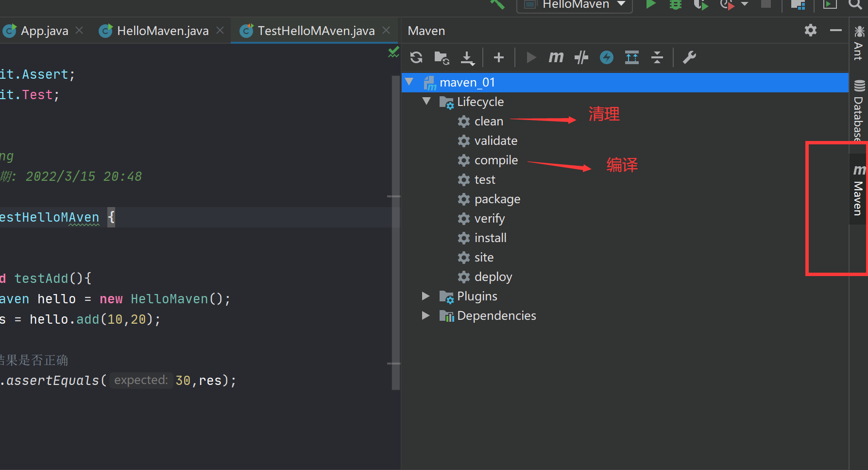Toggle Offline Mode in Maven toolbar
This screenshot has width=868, height=470.
[581, 57]
